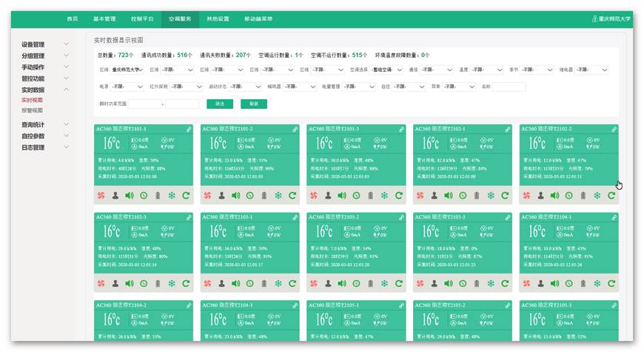Click the refresh icon on card T2102-2
This screenshot has width=644, height=352.
(611, 196)
